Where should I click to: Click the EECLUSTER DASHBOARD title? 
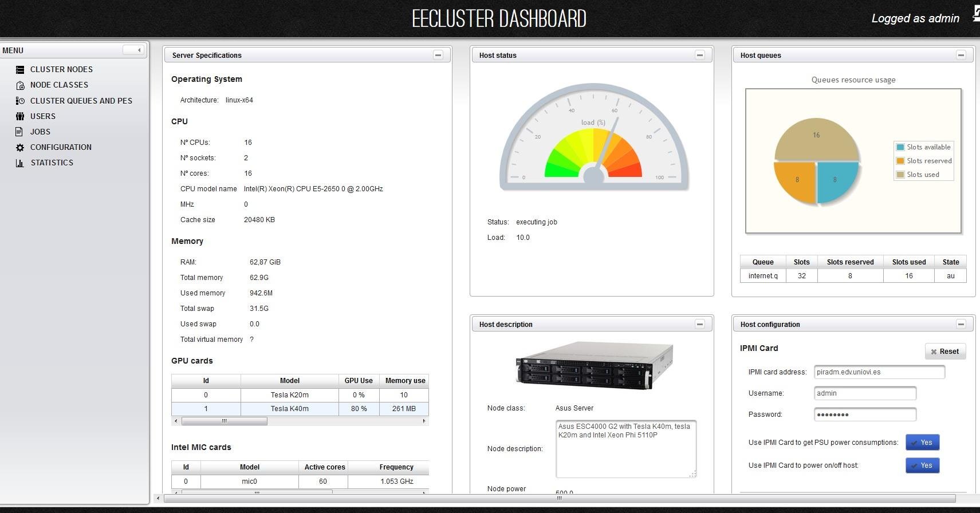[499, 19]
